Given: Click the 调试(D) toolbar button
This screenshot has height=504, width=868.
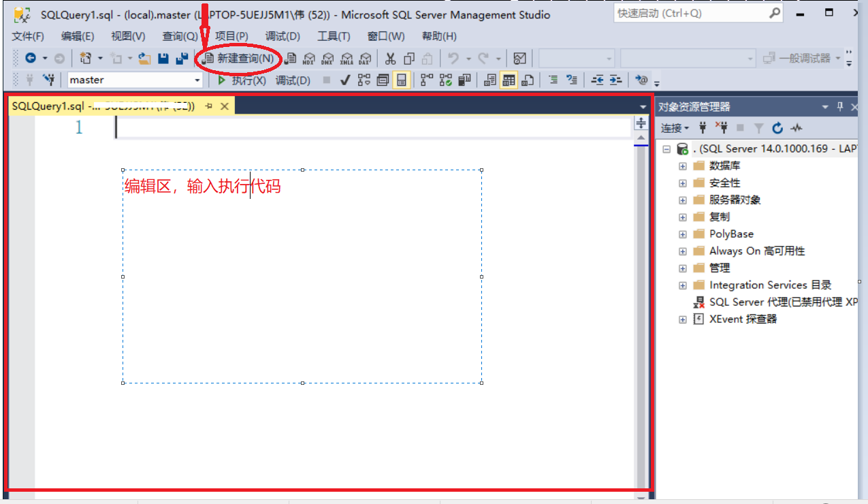Looking at the screenshot, I should tap(293, 80).
